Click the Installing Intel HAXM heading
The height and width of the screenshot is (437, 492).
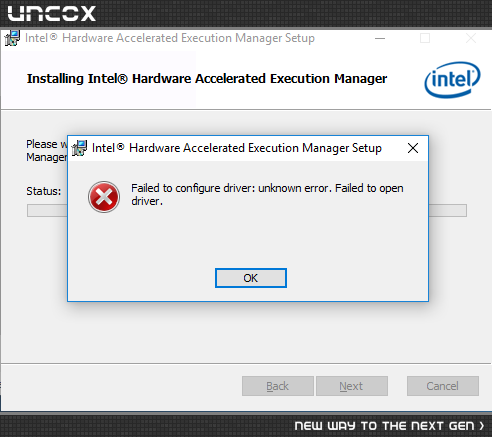(x=207, y=79)
